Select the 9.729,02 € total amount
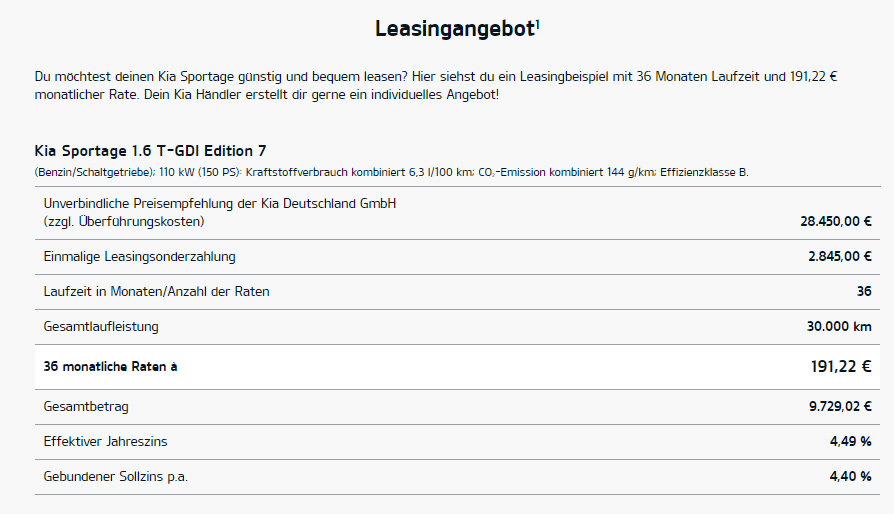This screenshot has height=514, width=894. (840, 407)
